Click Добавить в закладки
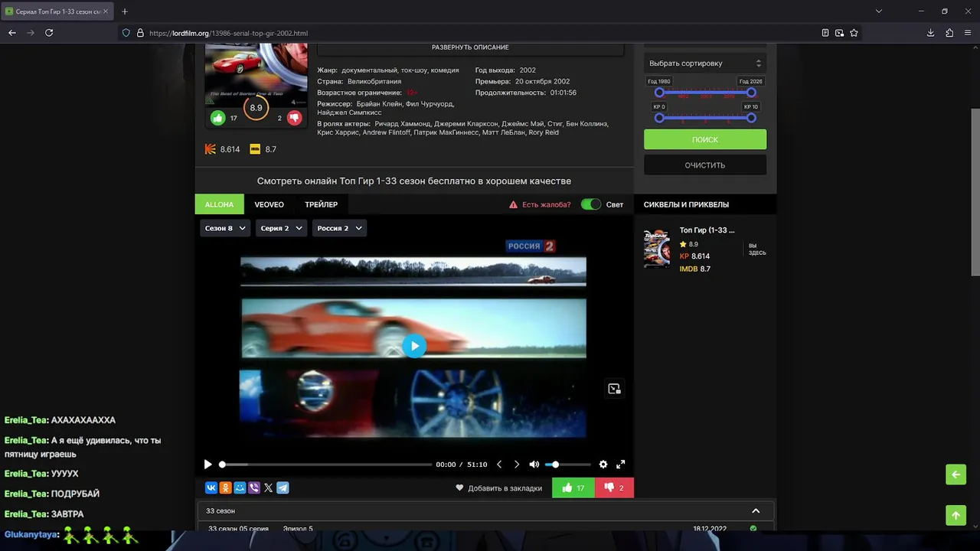The width and height of the screenshot is (980, 551). coord(498,487)
